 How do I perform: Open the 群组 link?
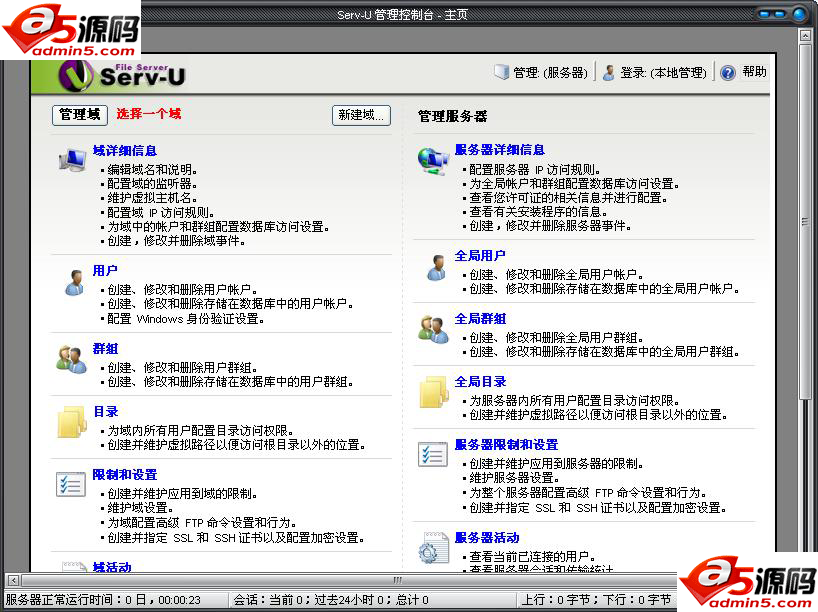(x=105, y=349)
